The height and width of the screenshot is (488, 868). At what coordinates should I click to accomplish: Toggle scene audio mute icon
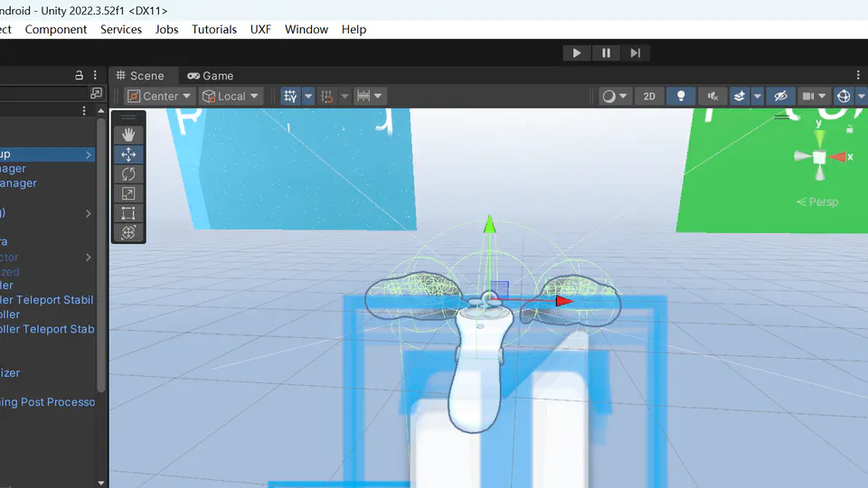(x=712, y=97)
